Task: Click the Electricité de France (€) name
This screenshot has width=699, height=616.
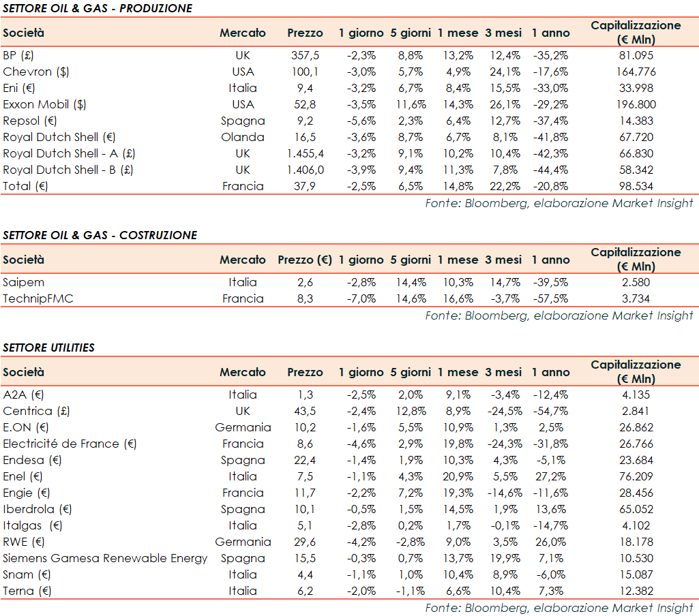Action: (70, 444)
